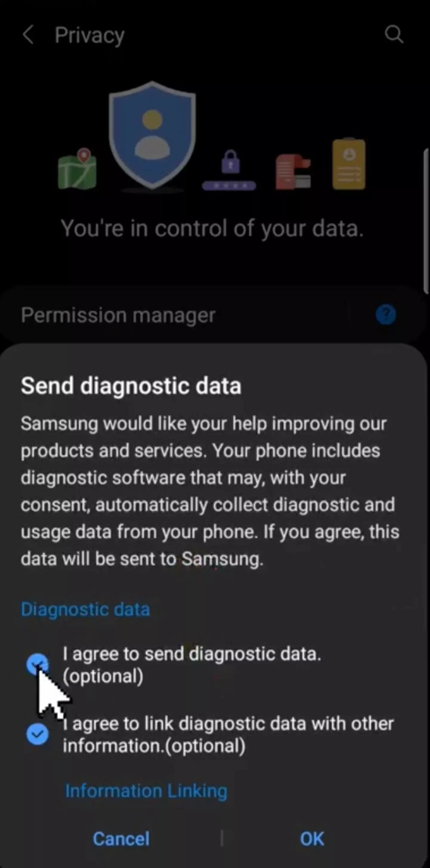The image size is (430, 868).
Task: Uncheck agree to link diagnostic data checkbox
Action: click(x=37, y=734)
